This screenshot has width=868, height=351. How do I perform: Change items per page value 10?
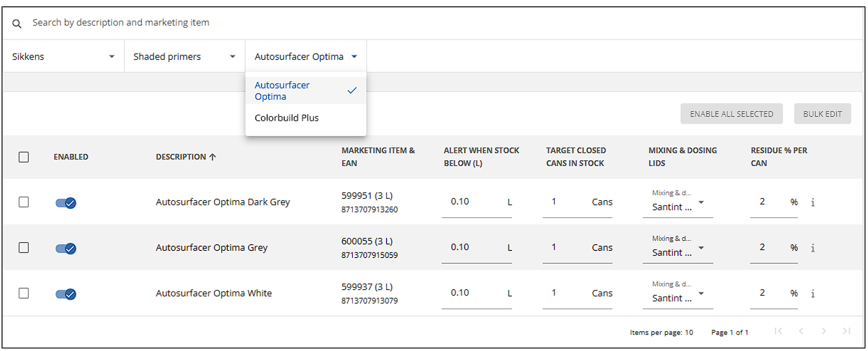tap(689, 333)
